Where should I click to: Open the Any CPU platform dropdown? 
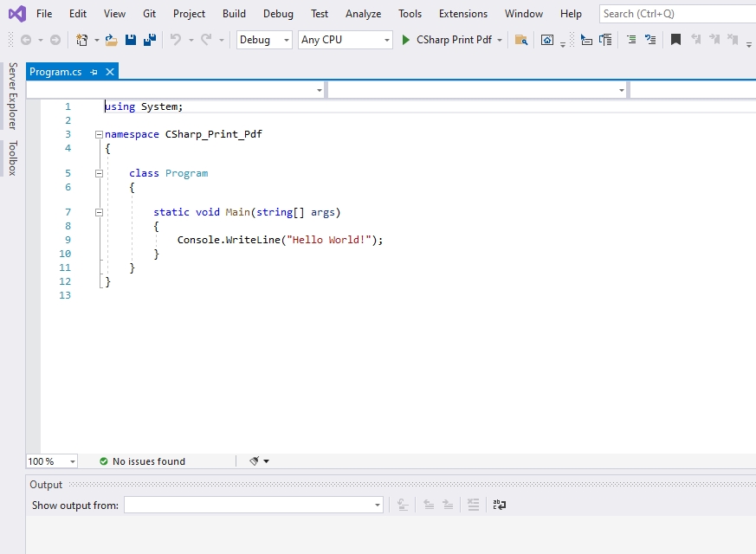346,40
